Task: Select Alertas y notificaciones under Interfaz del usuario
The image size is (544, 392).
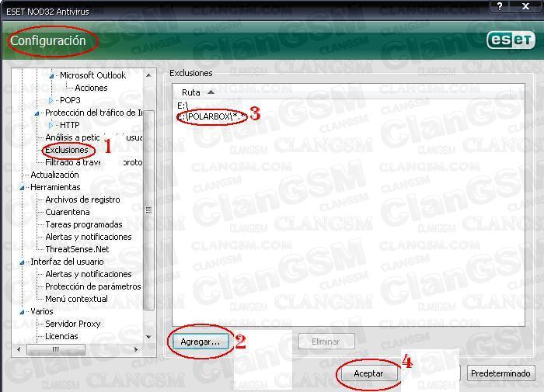Action: point(89,275)
